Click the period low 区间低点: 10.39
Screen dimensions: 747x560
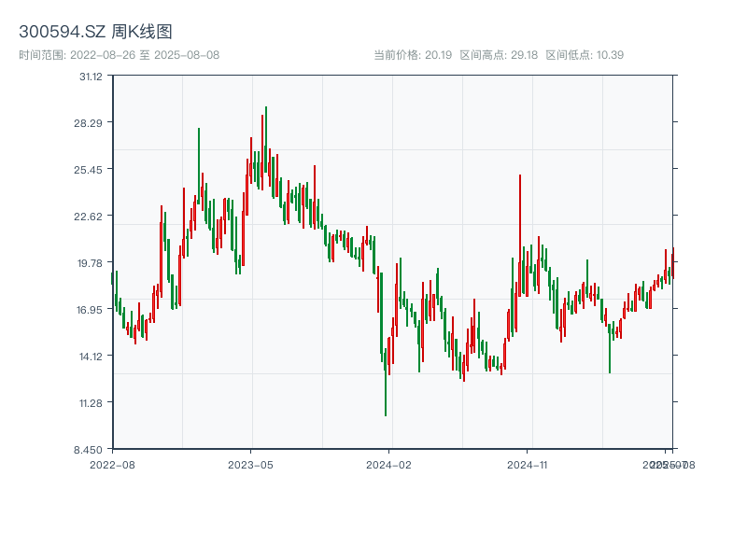tap(585, 55)
